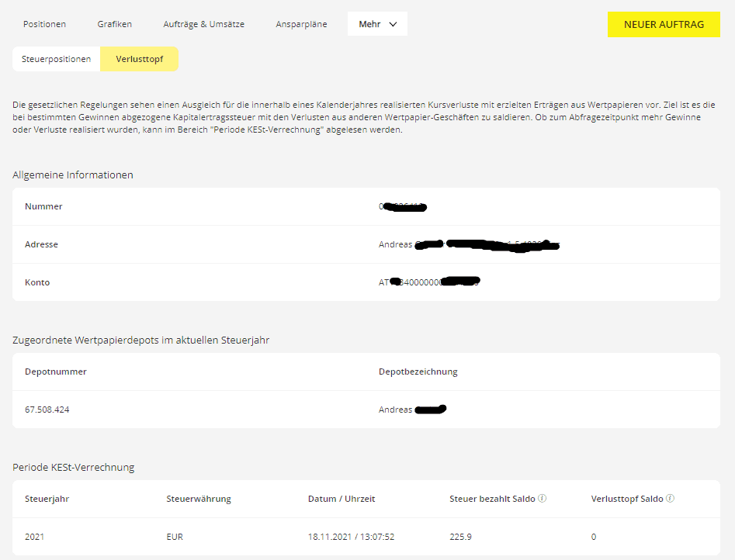Click depot number 67.508.424
Viewport: 735px width, 560px height.
click(x=47, y=410)
